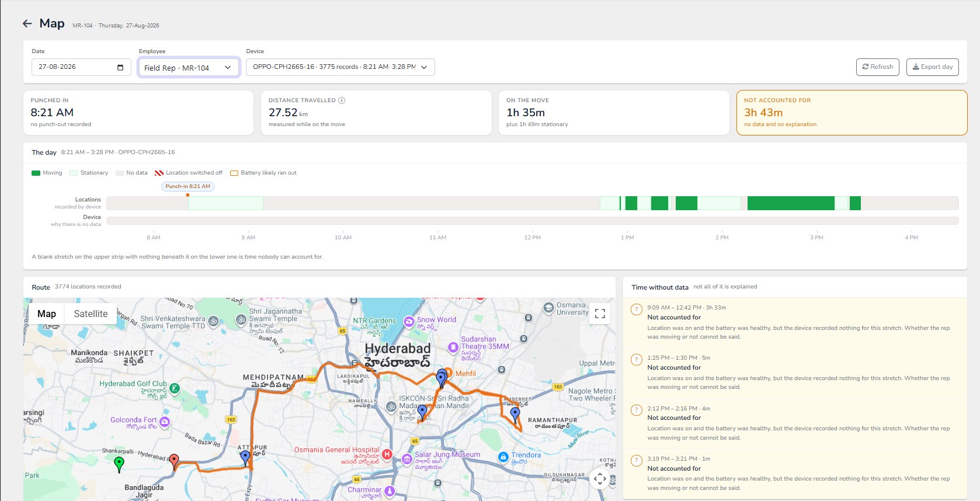Click the Osmania General Hospital icon
This screenshot has height=501, width=980.
tap(387, 454)
